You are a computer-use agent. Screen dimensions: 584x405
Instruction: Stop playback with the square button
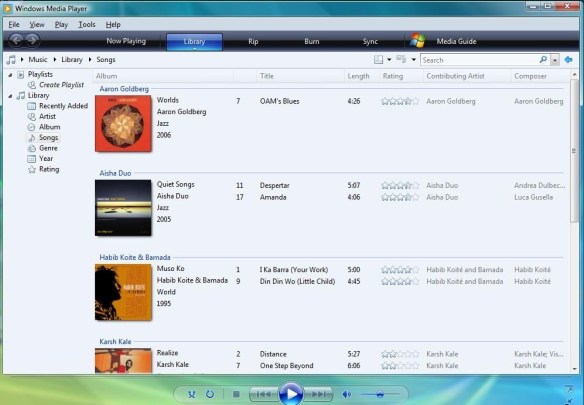click(236, 394)
